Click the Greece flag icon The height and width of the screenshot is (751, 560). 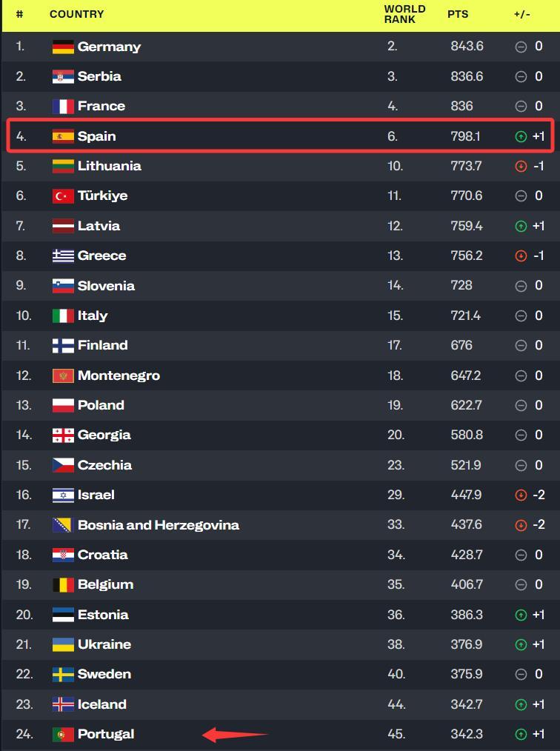[x=63, y=256]
